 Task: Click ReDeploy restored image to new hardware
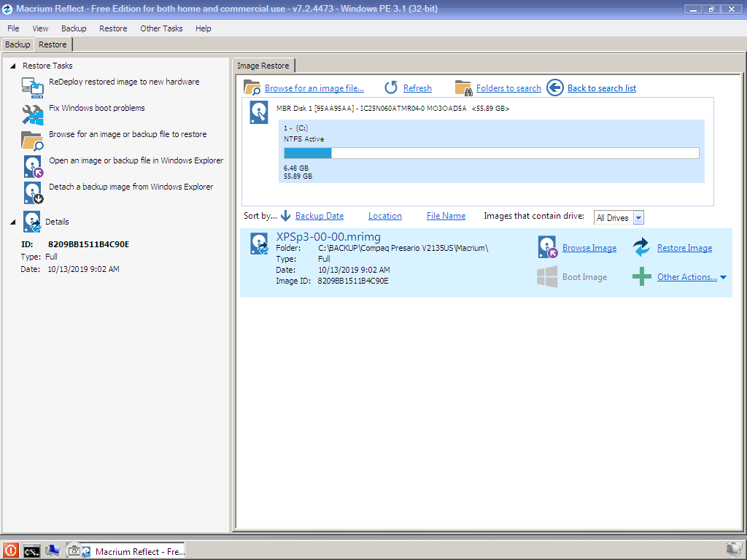click(124, 82)
